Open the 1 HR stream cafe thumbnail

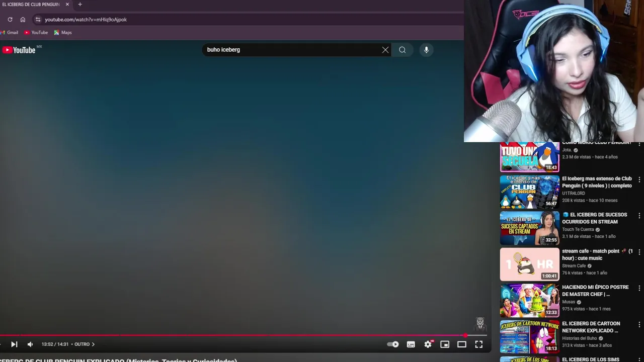[529, 264]
